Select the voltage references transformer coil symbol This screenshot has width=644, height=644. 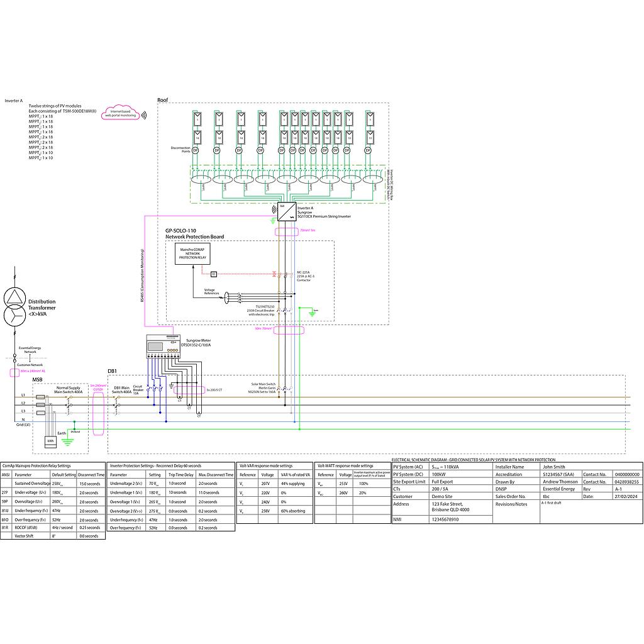click(x=226, y=297)
